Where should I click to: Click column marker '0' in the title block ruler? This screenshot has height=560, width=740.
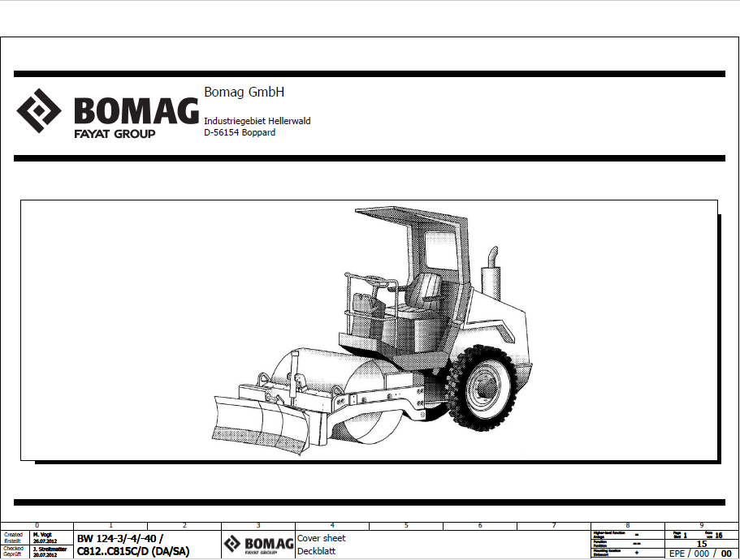(37, 526)
